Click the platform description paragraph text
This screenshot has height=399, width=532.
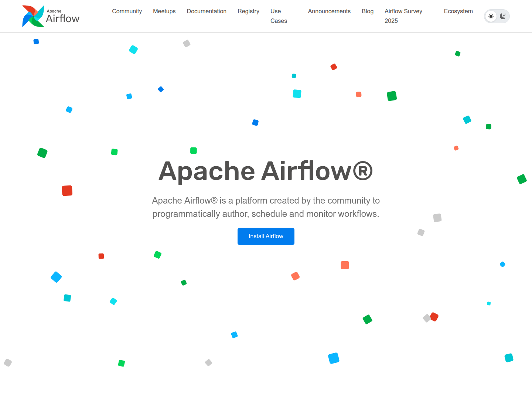coord(266,207)
